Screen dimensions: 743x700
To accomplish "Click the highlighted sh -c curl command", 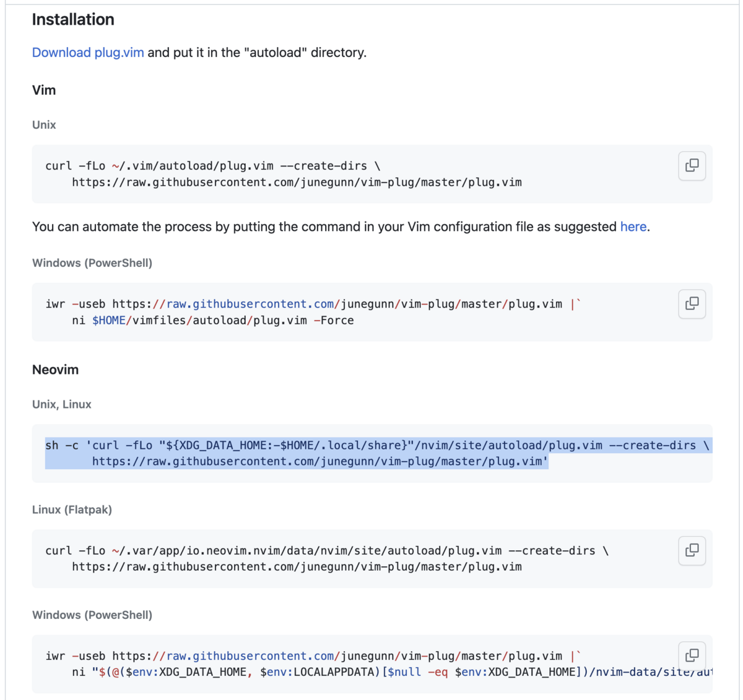I will click(378, 453).
